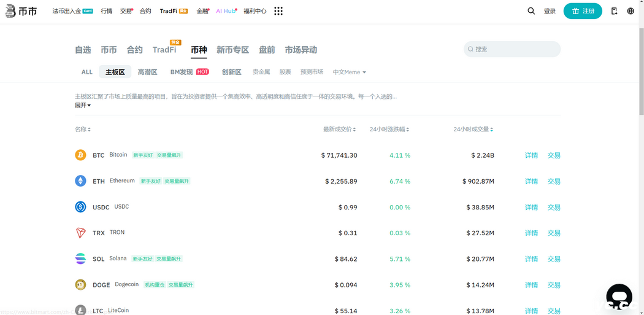Click the Bitcoin 新手友好 tag

142,155
